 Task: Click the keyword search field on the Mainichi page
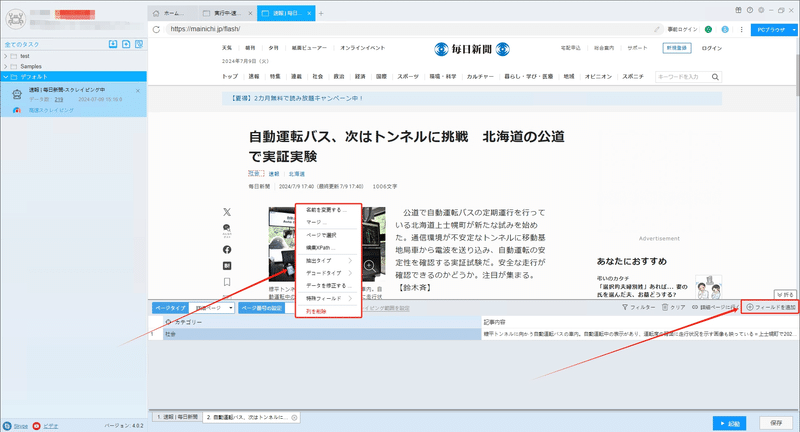683,77
